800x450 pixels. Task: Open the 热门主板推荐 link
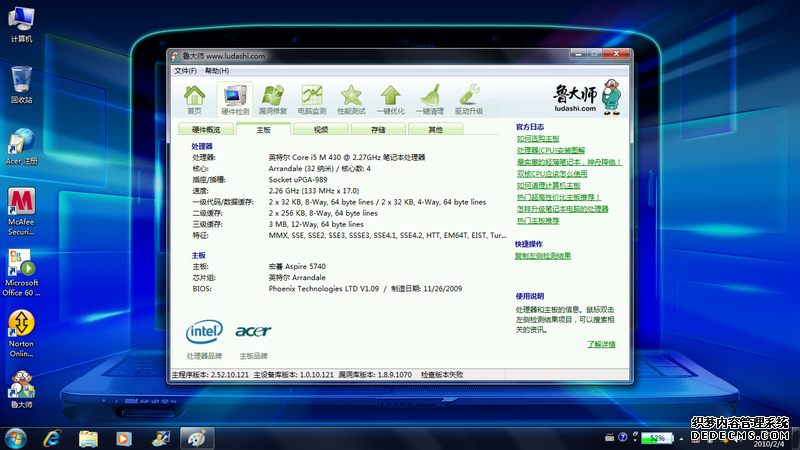tap(538, 220)
